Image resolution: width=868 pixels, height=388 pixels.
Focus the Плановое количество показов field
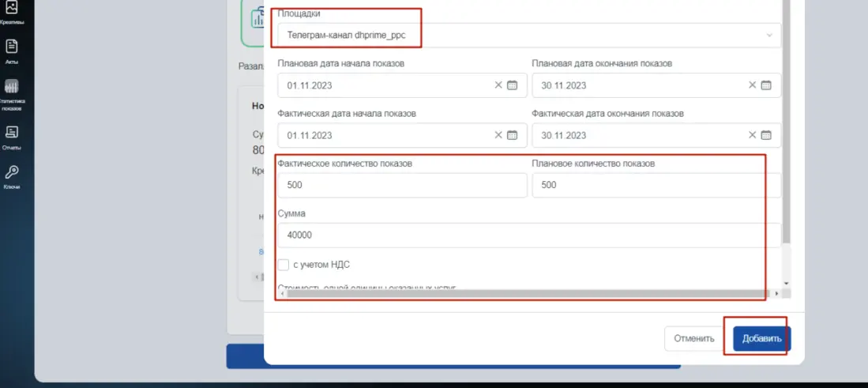656,186
